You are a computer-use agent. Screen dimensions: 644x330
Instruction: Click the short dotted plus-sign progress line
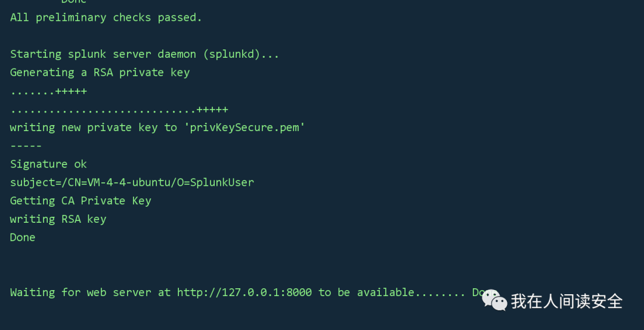[x=48, y=91]
